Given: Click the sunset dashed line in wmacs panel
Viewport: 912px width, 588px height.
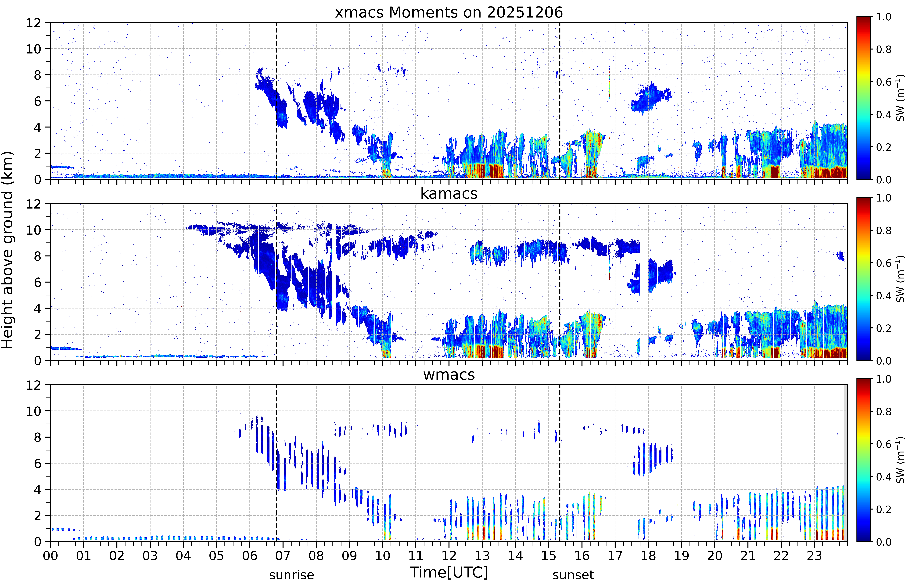Looking at the screenshot, I should click(560, 463).
